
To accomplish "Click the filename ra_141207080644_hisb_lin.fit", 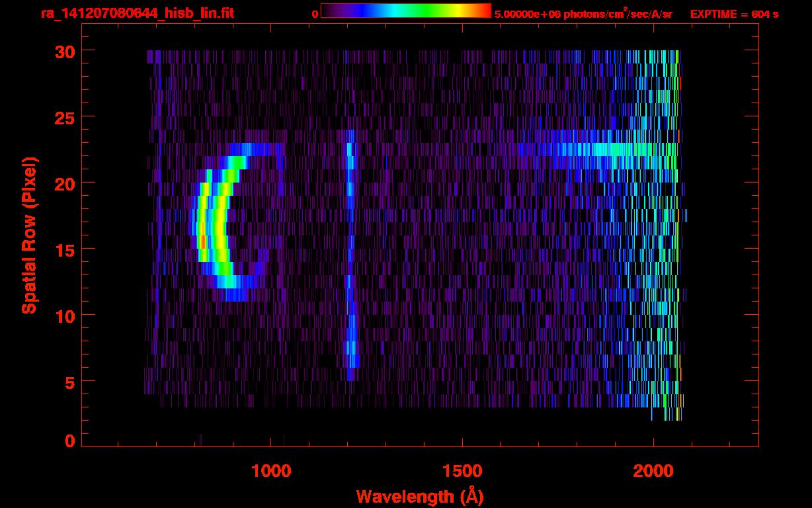I will (137, 13).
